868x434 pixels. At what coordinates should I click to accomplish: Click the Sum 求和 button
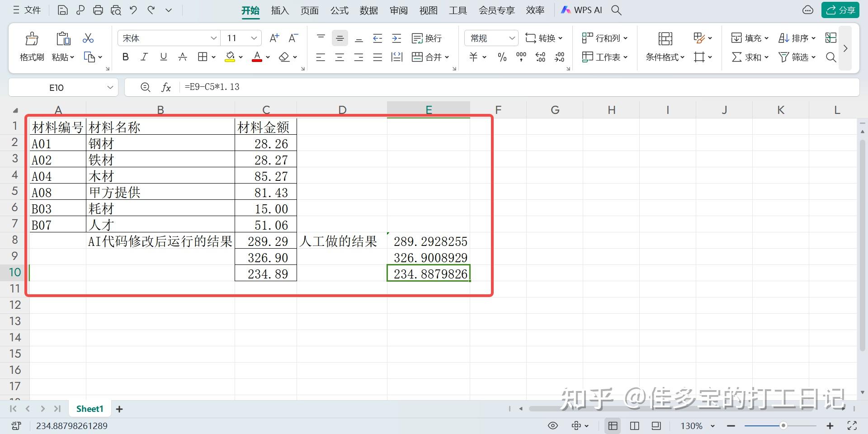pos(750,57)
